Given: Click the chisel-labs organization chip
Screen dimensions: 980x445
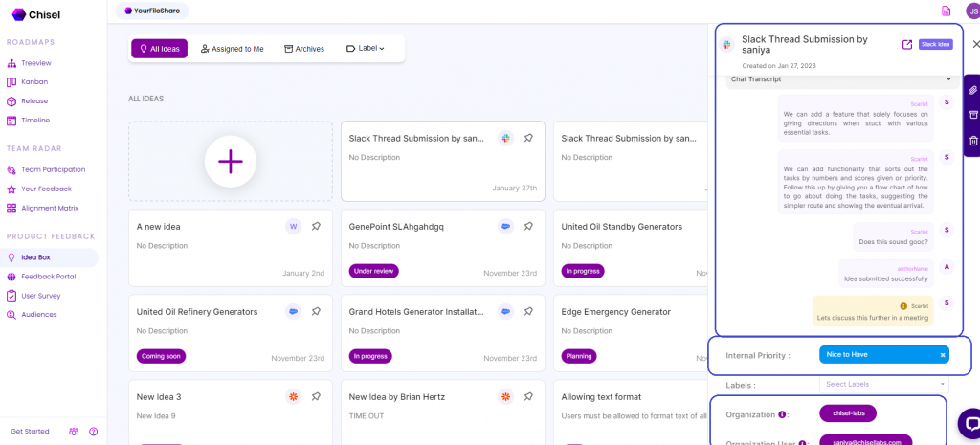Looking at the screenshot, I should pos(848,413).
